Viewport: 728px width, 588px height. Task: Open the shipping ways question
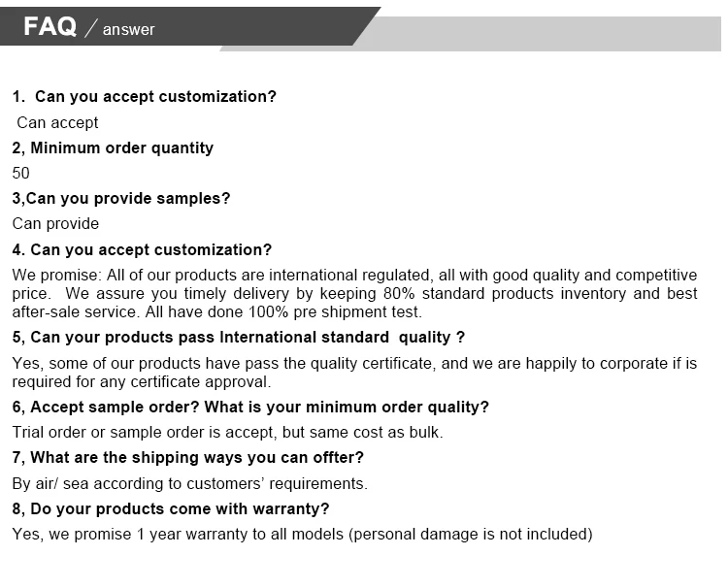tap(188, 457)
